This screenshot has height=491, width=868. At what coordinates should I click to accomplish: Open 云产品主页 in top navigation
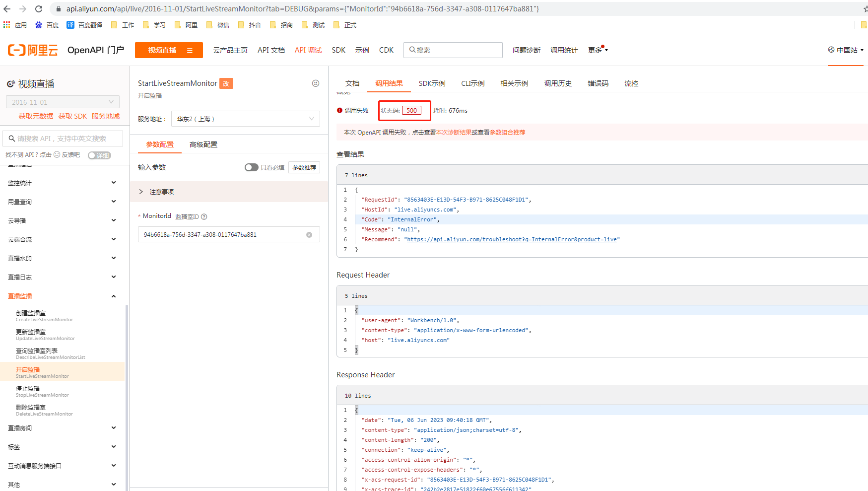click(230, 50)
